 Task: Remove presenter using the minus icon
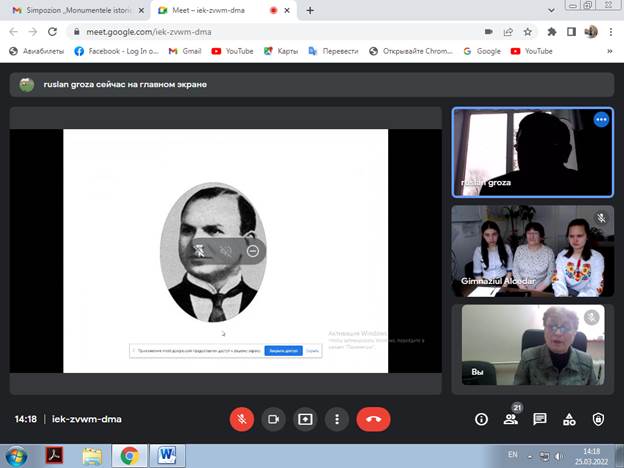253,251
